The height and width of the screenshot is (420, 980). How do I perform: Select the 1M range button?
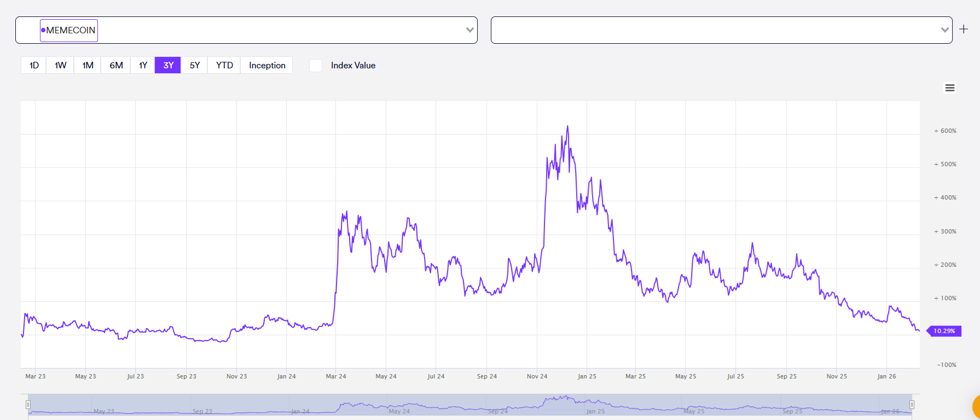(x=88, y=65)
